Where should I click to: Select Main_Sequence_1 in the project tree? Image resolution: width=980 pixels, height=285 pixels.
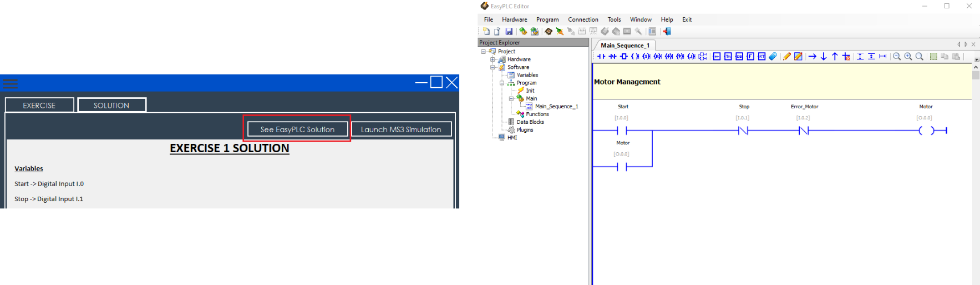click(x=556, y=106)
